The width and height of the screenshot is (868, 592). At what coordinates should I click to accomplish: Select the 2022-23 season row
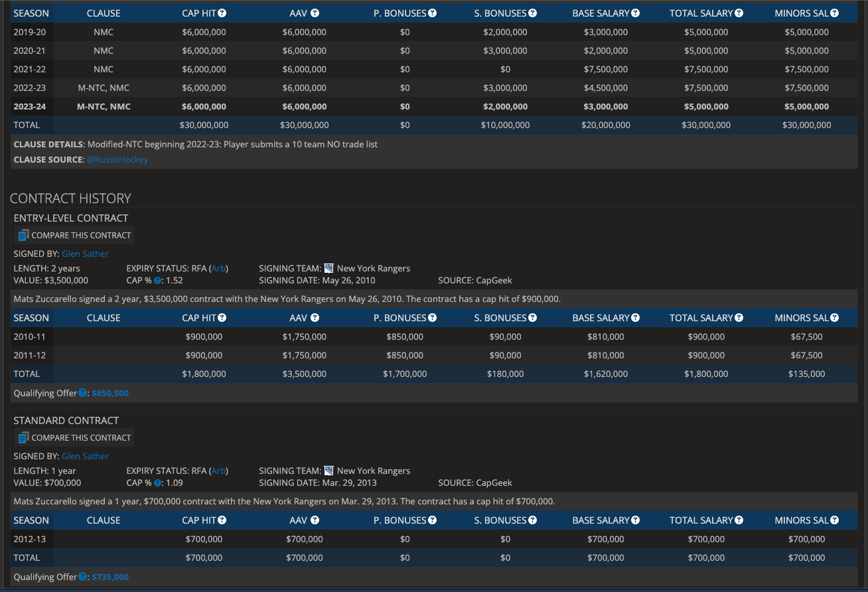tap(434, 88)
